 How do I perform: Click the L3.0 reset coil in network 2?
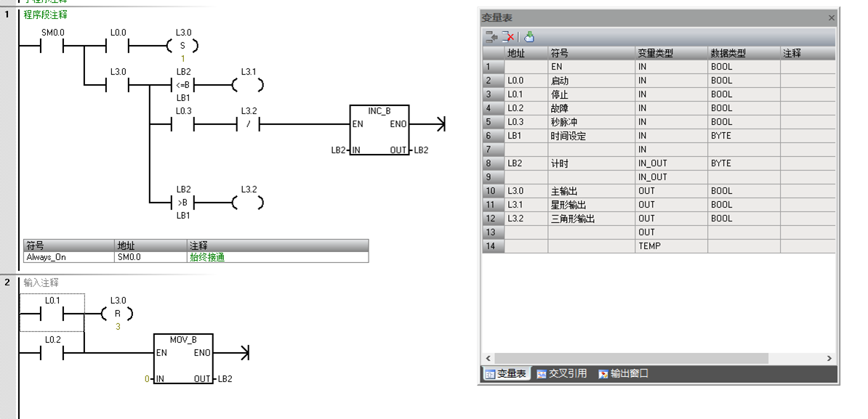pyautogui.click(x=118, y=314)
